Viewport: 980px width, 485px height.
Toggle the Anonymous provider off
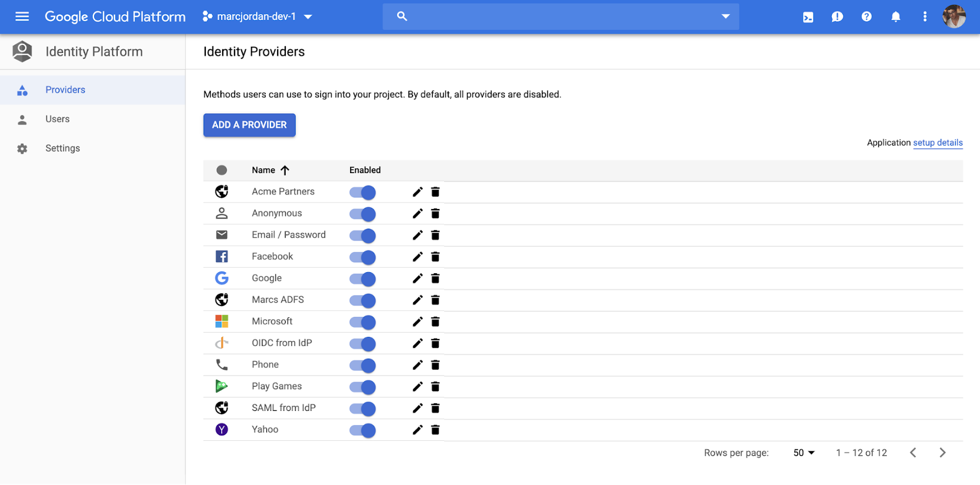click(x=362, y=213)
